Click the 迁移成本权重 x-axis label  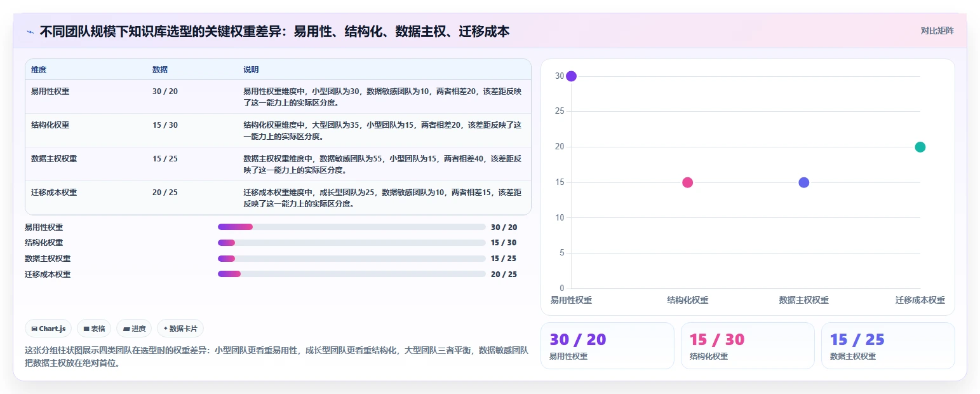[920, 300]
